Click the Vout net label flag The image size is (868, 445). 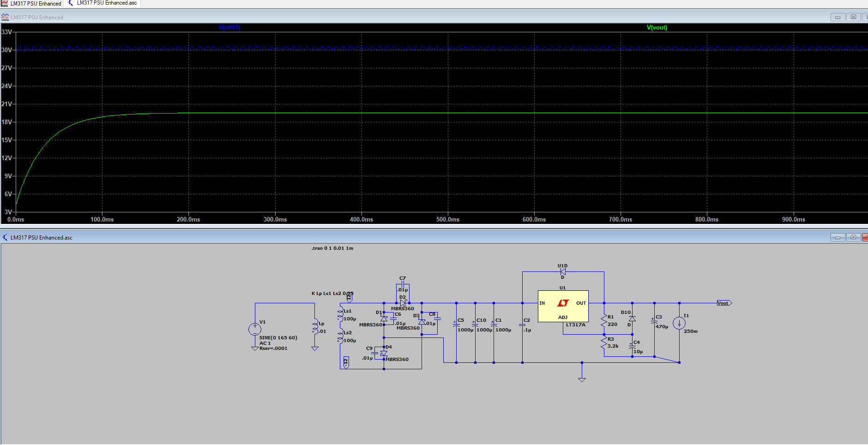(x=724, y=303)
